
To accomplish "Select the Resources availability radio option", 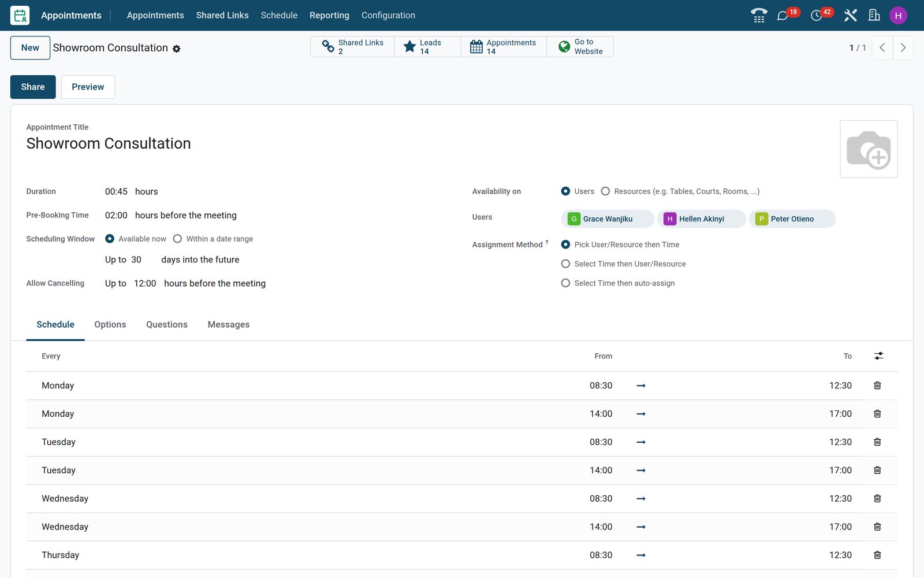I will [x=605, y=191].
